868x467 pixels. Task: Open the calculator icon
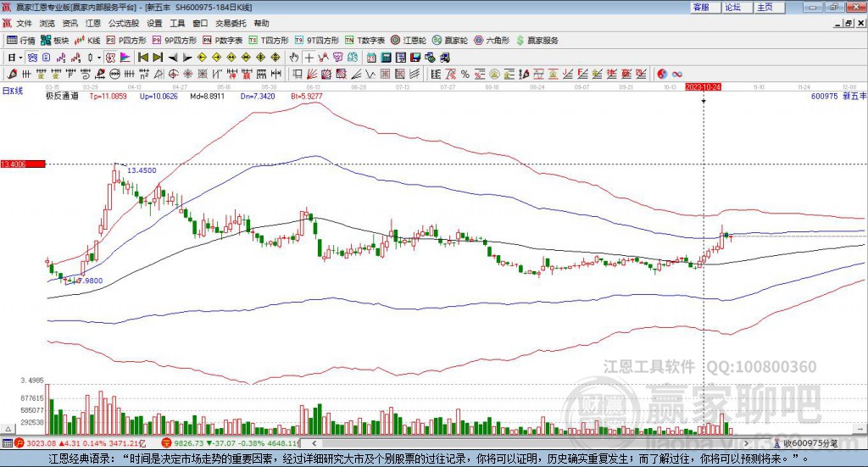(x=386, y=58)
